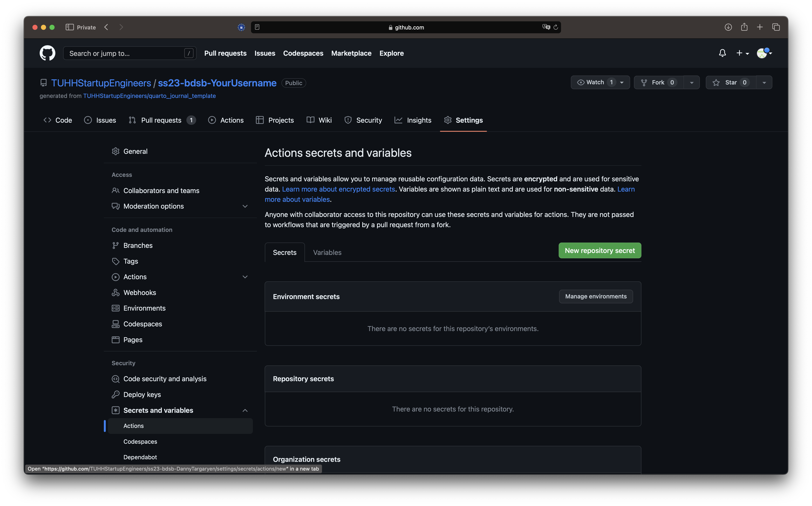Focus the Search or jump to field
812x506 pixels.
(129, 53)
